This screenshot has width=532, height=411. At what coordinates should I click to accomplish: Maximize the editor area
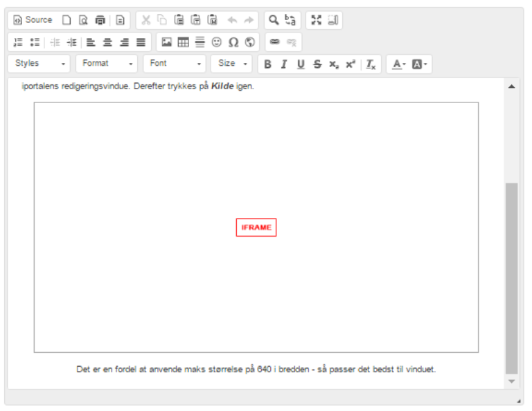point(316,20)
